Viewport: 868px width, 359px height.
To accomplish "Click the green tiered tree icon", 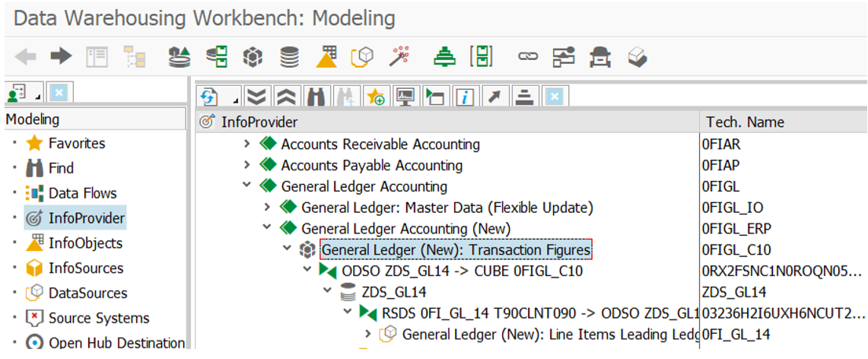I will coord(444,56).
